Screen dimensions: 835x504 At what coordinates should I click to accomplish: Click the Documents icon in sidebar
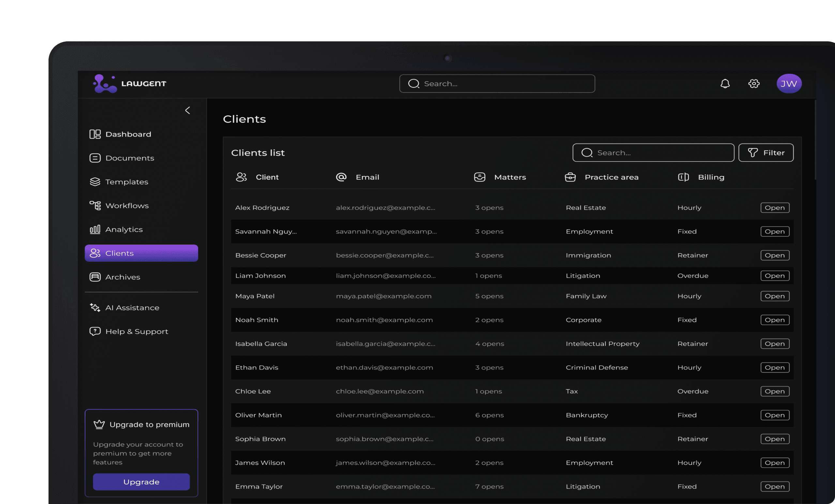[x=95, y=158]
